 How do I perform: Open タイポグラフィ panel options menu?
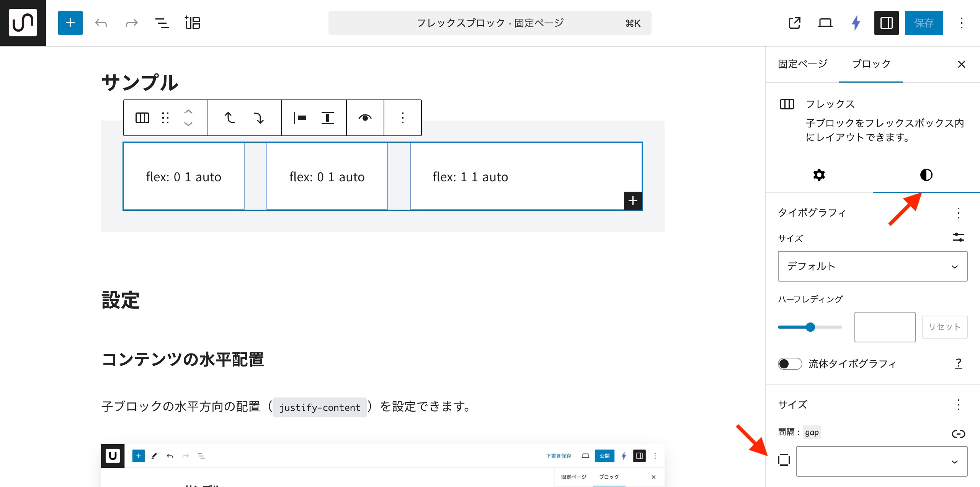(958, 213)
